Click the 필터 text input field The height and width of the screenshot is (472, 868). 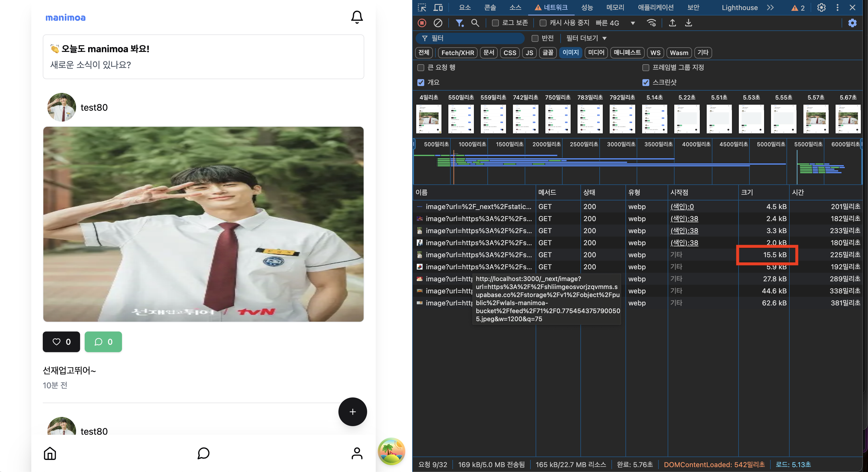pyautogui.click(x=470, y=38)
